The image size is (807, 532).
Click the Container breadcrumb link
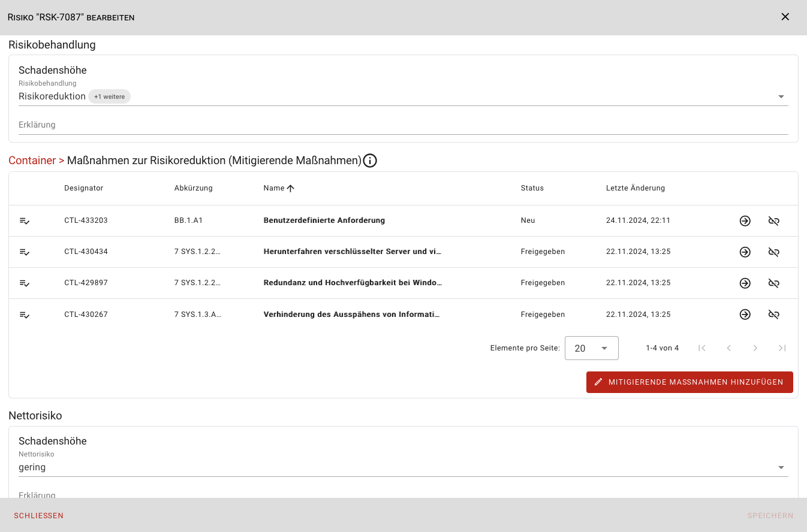tap(31, 161)
